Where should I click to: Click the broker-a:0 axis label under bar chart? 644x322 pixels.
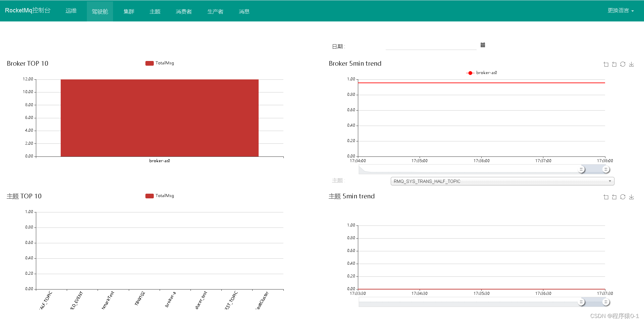(160, 161)
